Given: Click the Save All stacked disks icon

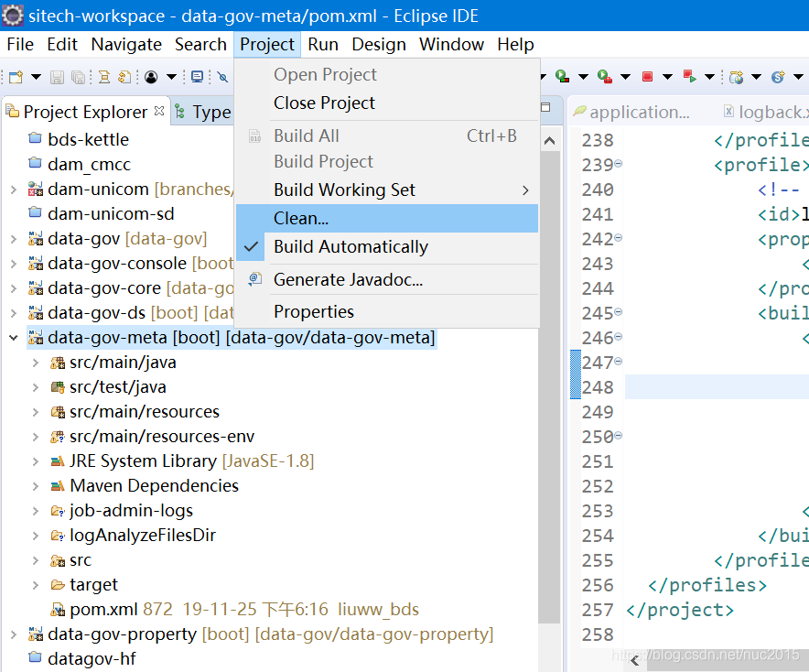Looking at the screenshot, I should click(79, 78).
